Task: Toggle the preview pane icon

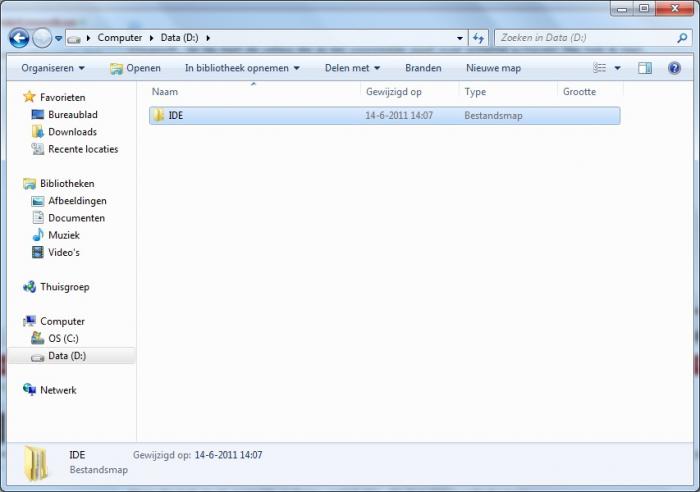Action: coord(645,68)
